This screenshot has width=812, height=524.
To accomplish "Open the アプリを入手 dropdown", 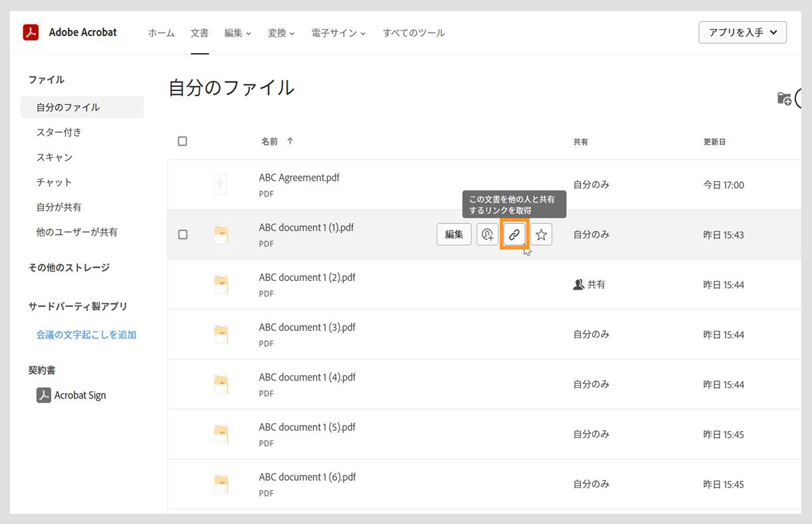I will [742, 32].
